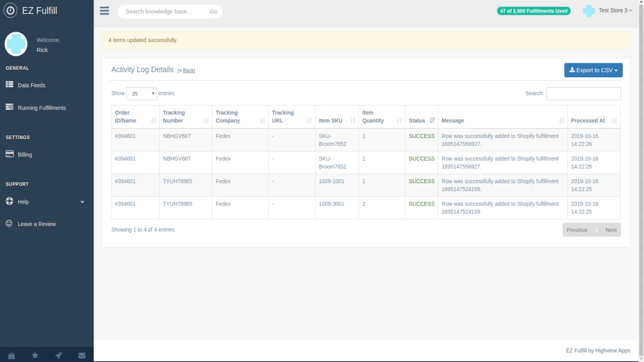Sort table by Processed At column
This screenshot has width=644, height=362.
click(593, 120)
